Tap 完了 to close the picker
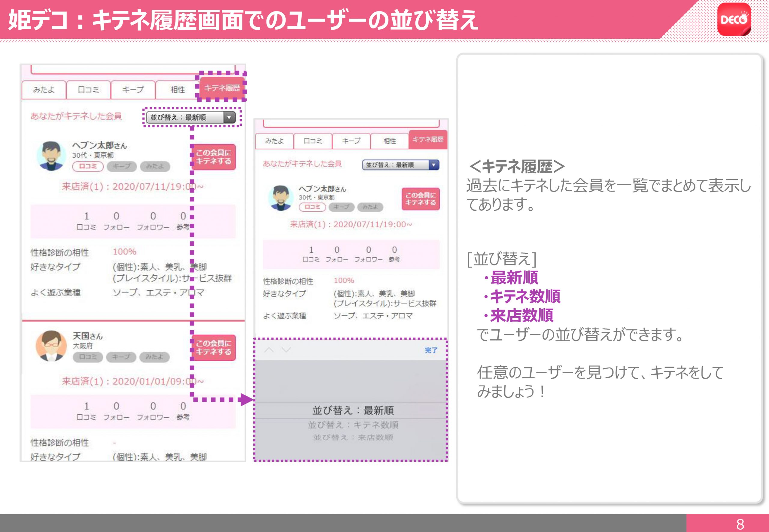Screen dimensions: 769x532 (430, 350)
